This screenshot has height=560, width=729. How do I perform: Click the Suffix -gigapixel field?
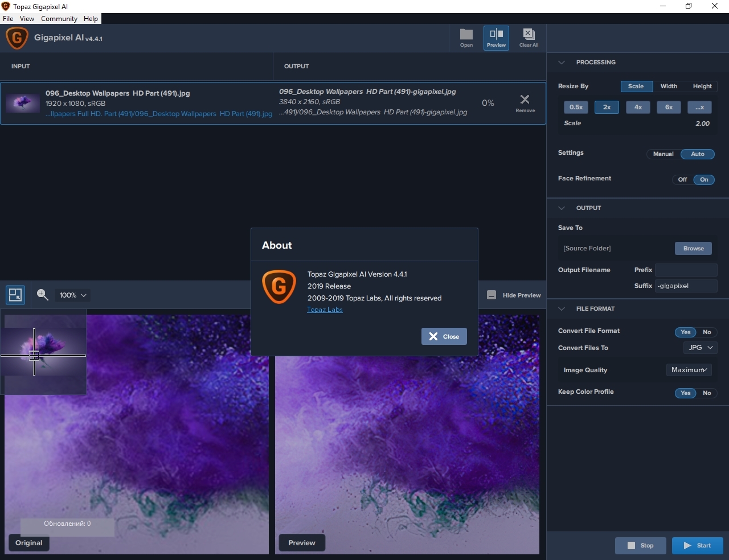[x=686, y=286]
